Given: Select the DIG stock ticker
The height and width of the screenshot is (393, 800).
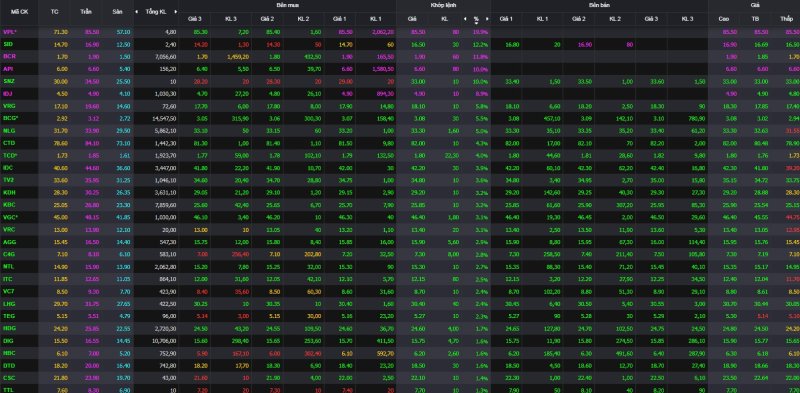Looking at the screenshot, I should pos(8,340).
